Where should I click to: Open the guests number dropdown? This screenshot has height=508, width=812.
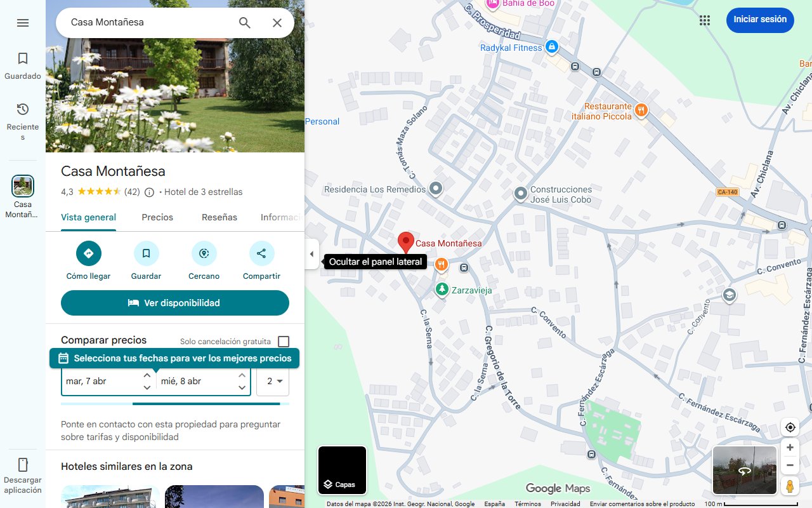click(x=273, y=381)
